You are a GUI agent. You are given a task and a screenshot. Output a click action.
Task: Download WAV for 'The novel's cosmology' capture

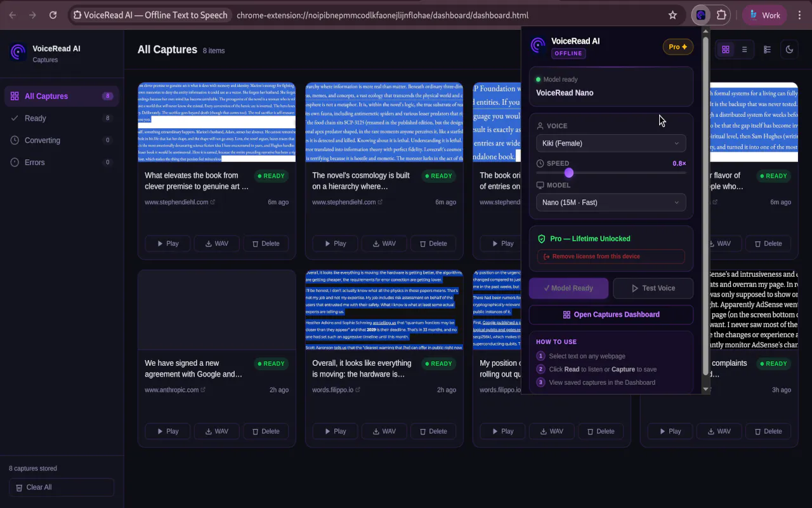[384, 243]
